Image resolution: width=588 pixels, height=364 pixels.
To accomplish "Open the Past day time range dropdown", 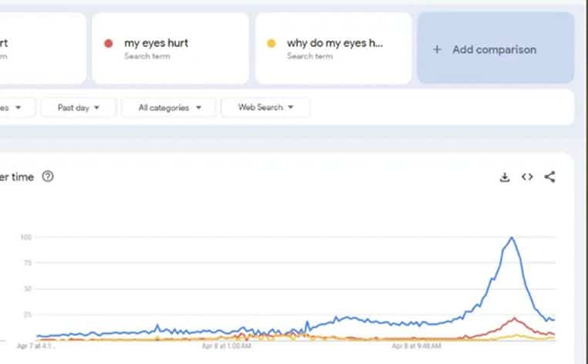I will 79,108.
